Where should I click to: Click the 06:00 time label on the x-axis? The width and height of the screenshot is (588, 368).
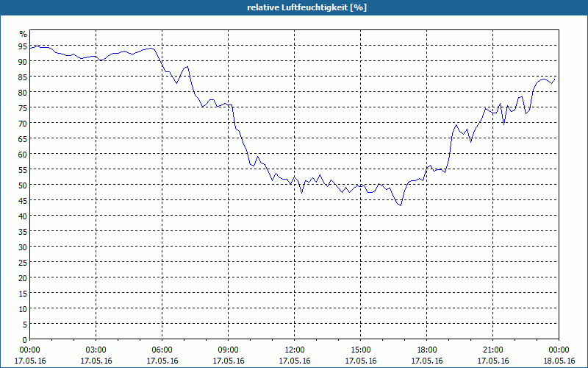coord(162,350)
